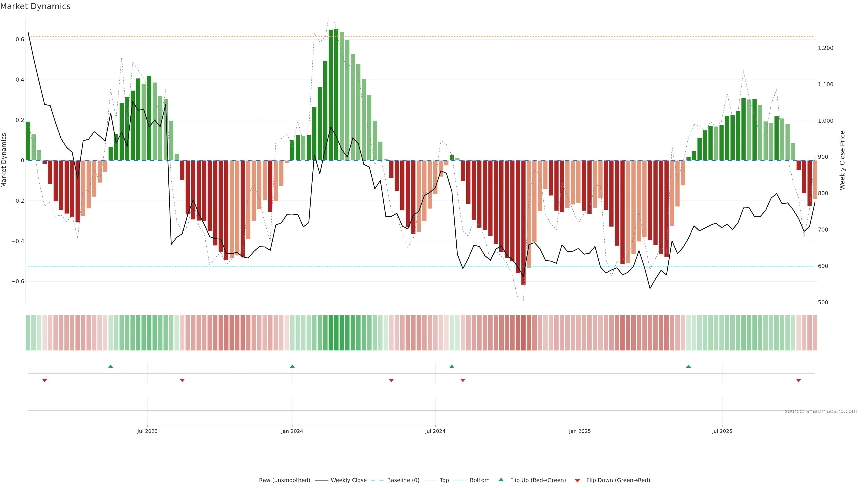The height and width of the screenshot is (488, 868).
Task: Click the Jul 2023 x-axis label
Action: pyautogui.click(x=147, y=431)
